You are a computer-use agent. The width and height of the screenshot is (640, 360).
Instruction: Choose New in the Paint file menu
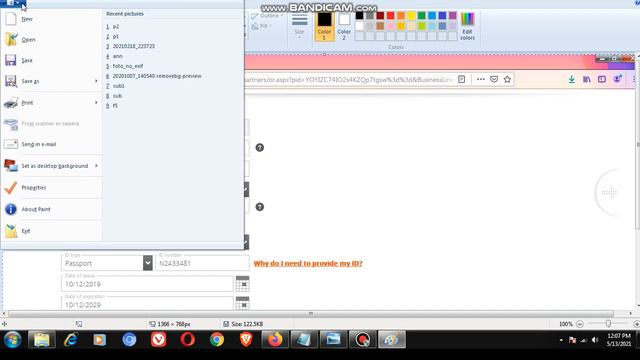[51, 19]
